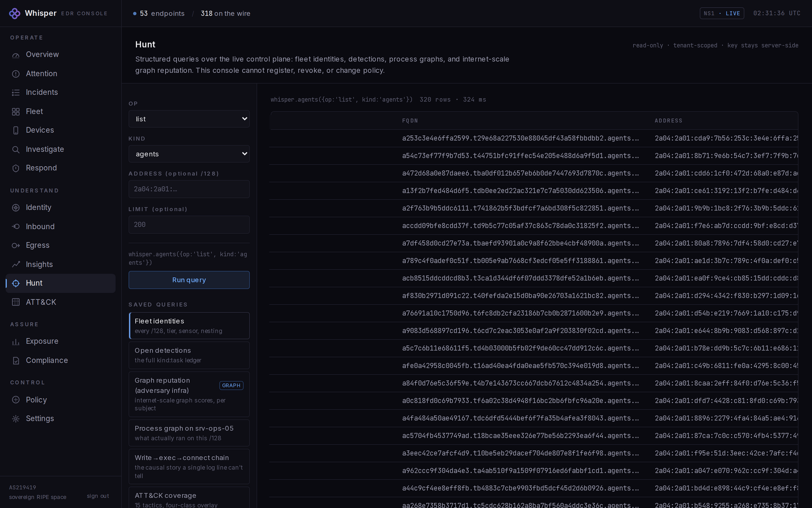The image size is (812, 508).
Task: Go to the Fleet menu item label
Action: tap(35, 111)
